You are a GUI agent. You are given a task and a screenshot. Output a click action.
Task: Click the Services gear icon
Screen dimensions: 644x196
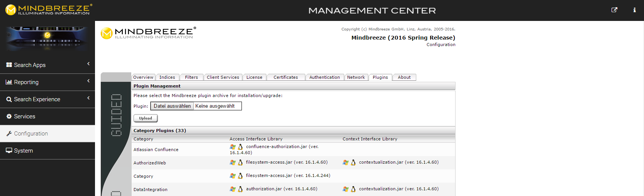click(x=9, y=116)
